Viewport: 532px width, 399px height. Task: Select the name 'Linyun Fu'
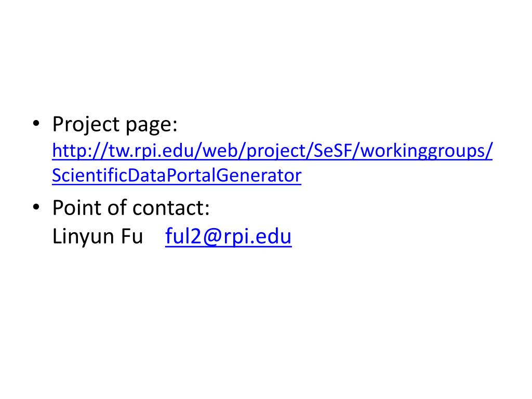pyautogui.click(x=97, y=236)
